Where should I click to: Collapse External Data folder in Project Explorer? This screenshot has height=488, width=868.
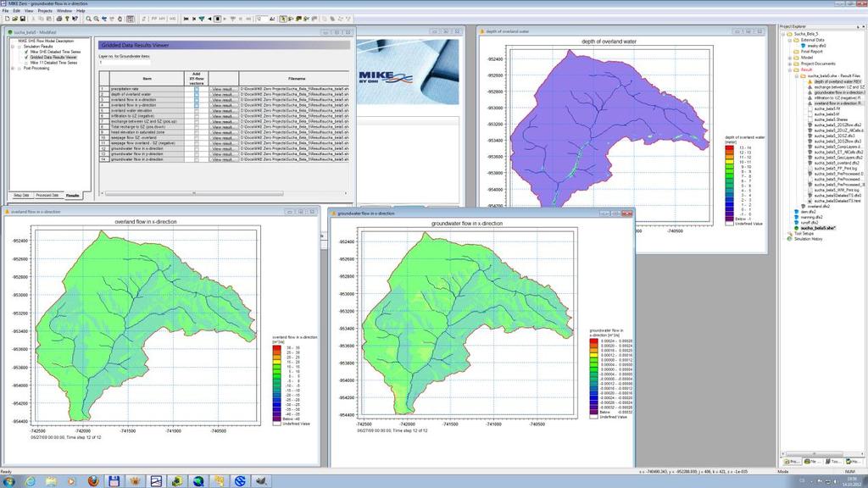[x=790, y=41]
